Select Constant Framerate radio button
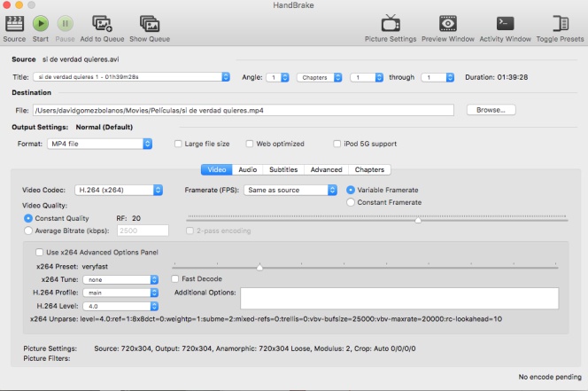The image size is (588, 391). click(351, 202)
